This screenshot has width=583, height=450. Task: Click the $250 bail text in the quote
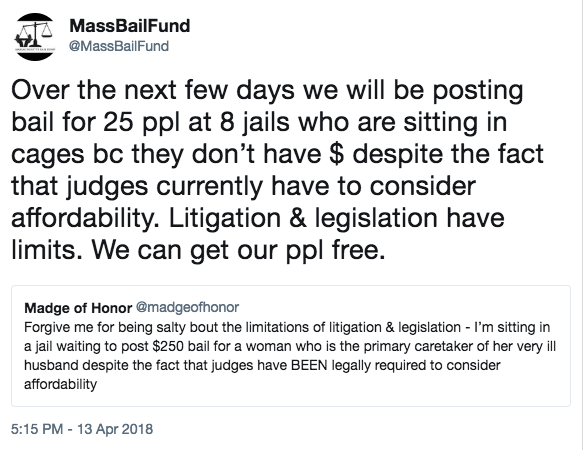click(178, 346)
